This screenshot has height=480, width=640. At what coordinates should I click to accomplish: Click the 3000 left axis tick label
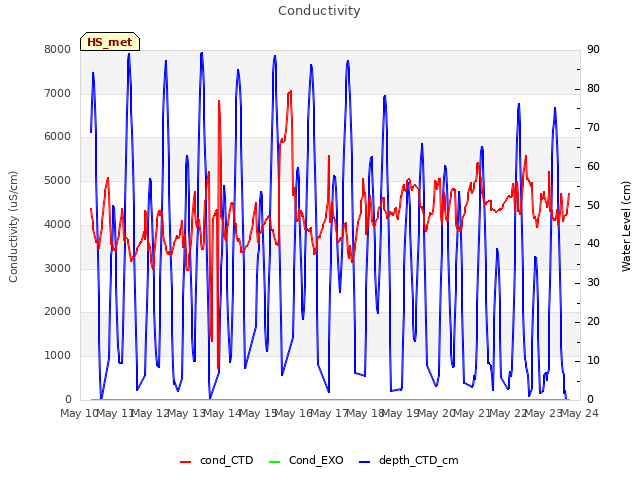tap(58, 268)
